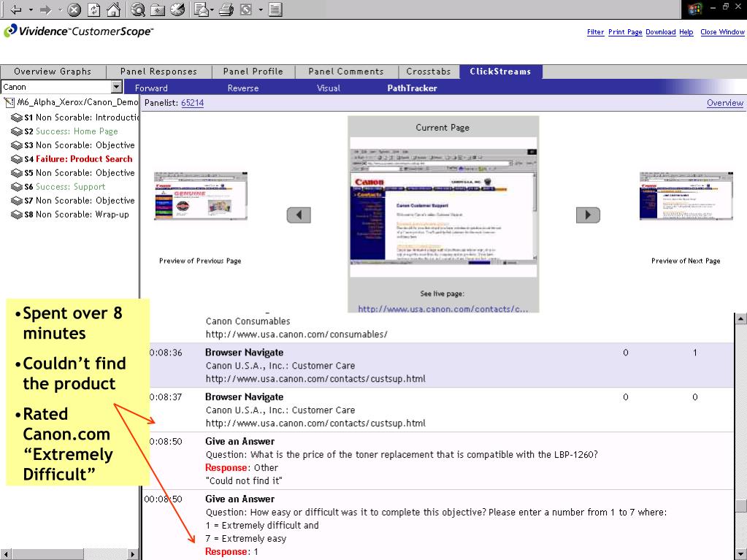Click the Overview link
This screenshot has height=560, width=747.
coord(724,103)
